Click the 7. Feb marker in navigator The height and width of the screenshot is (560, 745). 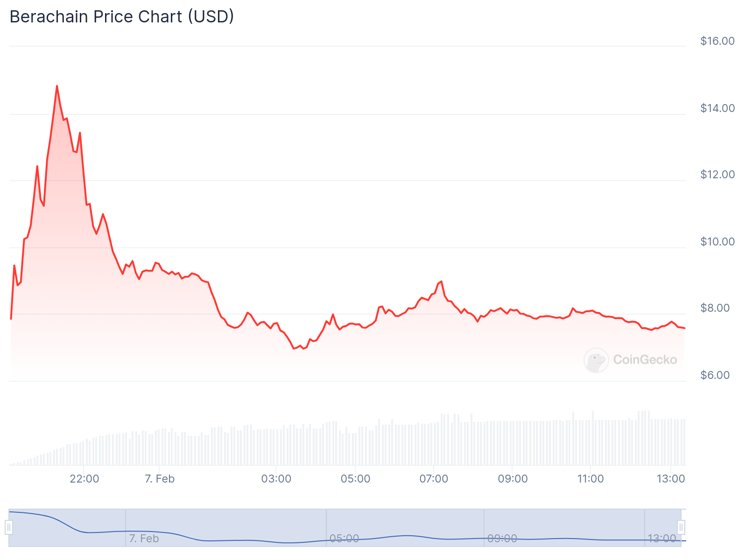point(144,539)
